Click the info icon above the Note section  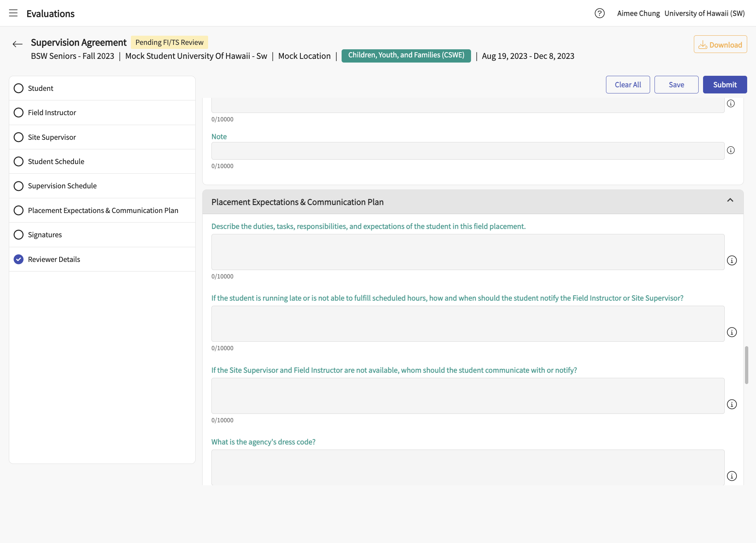pos(731,103)
